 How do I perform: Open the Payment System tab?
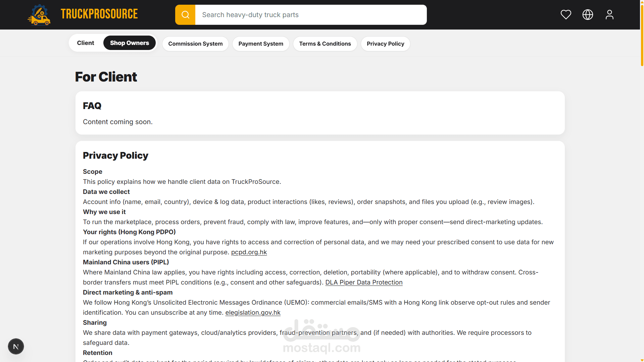(x=261, y=44)
